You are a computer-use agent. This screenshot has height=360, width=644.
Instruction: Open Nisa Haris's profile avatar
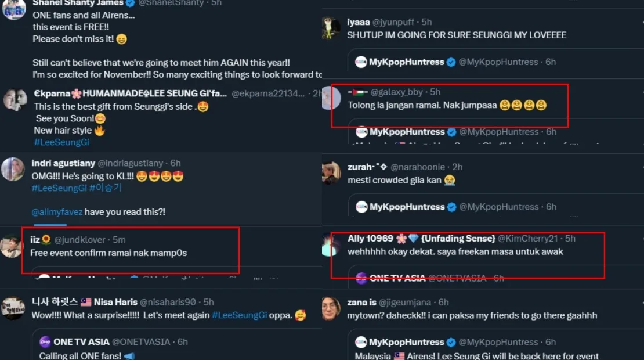tap(13, 308)
